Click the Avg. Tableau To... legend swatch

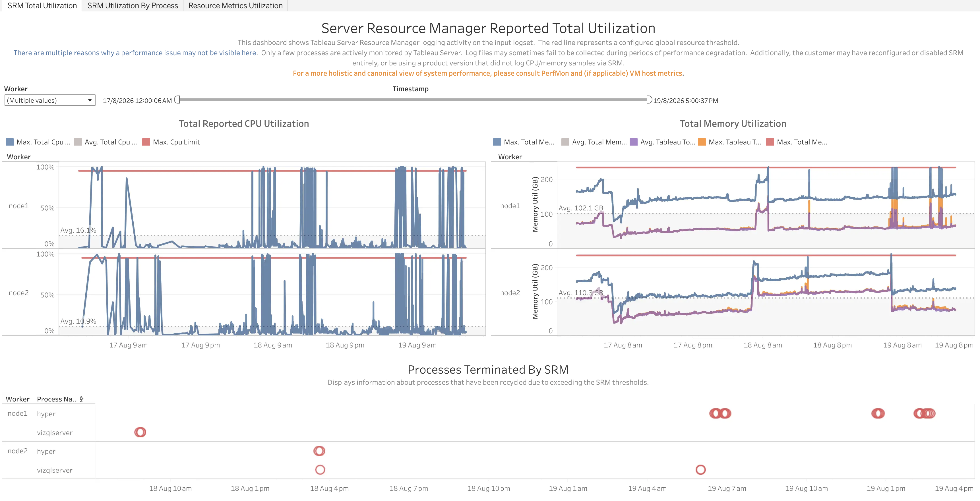[x=633, y=142]
